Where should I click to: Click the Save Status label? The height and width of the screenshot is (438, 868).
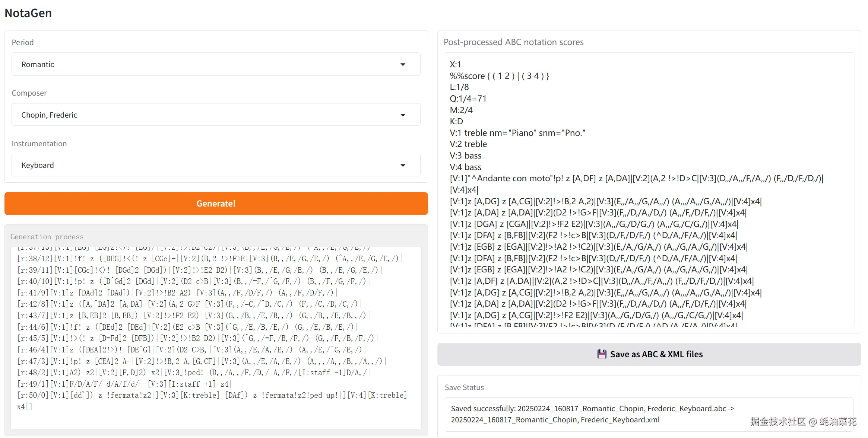click(x=464, y=387)
